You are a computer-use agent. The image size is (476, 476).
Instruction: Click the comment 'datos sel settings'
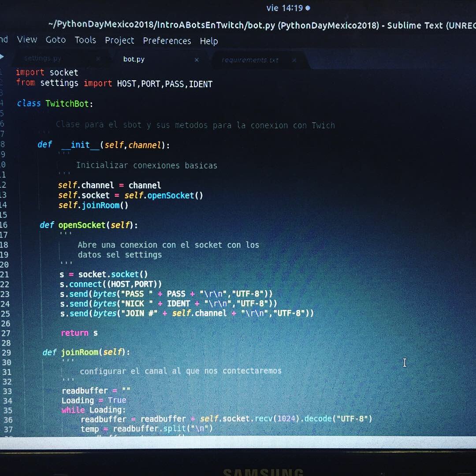tap(120, 255)
